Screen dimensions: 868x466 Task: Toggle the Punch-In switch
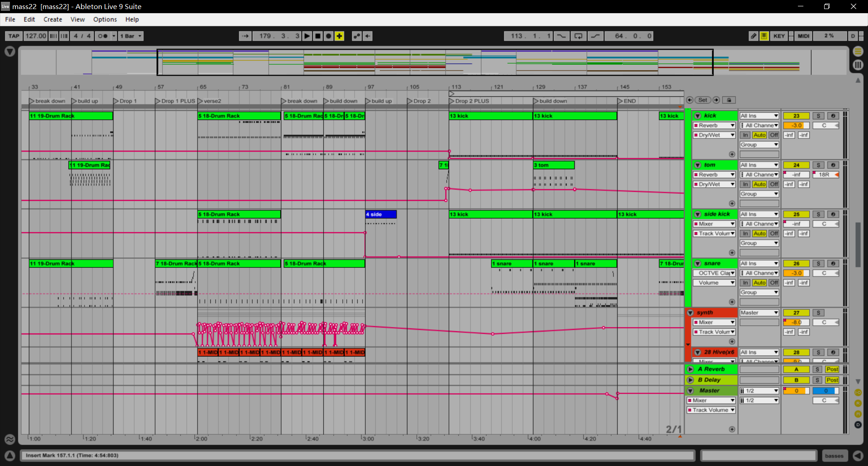point(561,36)
